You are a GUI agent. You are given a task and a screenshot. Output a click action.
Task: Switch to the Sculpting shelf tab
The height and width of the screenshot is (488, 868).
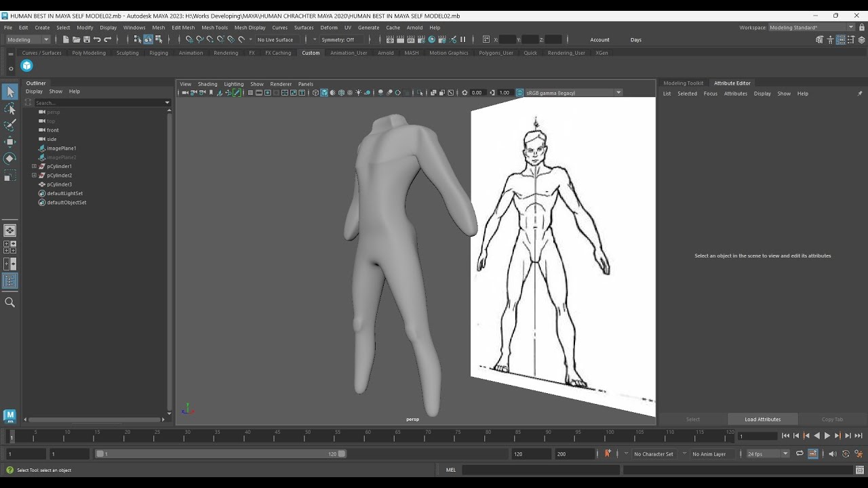(127, 53)
